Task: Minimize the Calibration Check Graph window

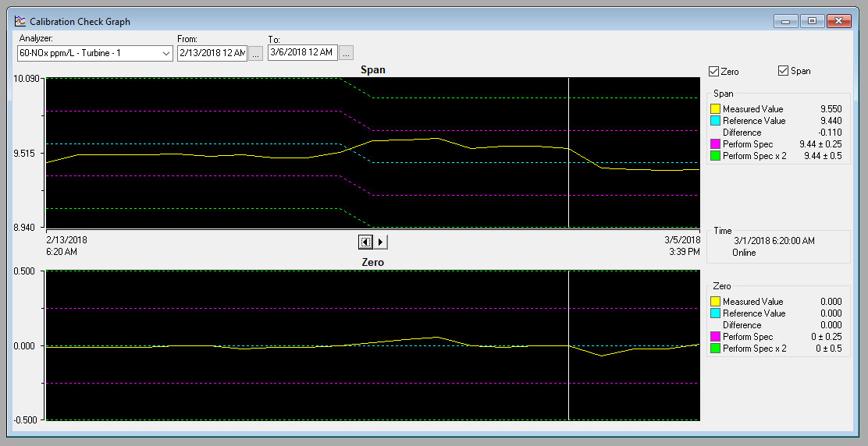Action: coord(786,21)
